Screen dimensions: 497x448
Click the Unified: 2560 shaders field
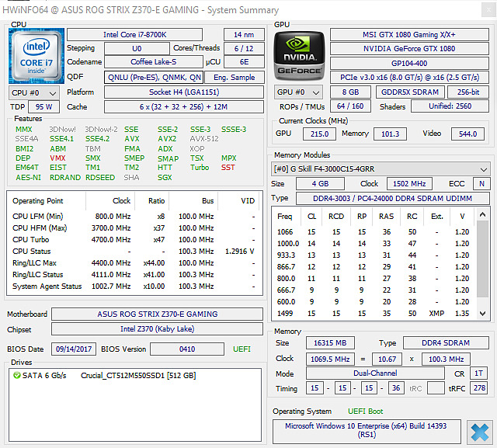[450, 106]
